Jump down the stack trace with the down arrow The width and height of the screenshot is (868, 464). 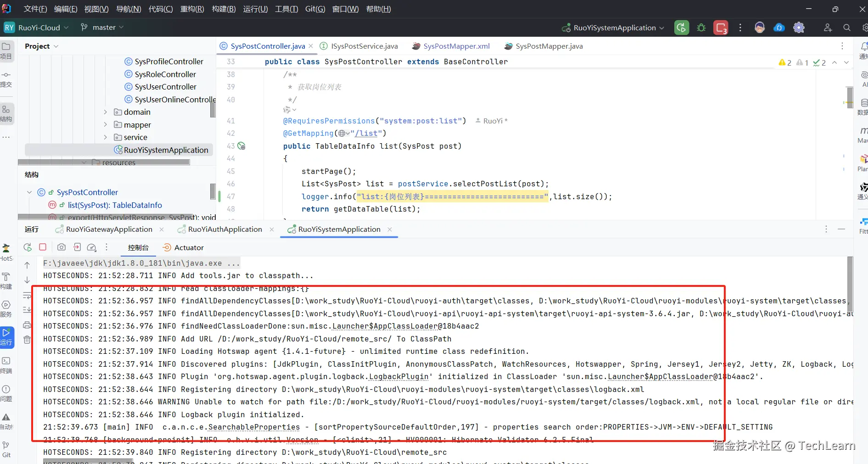tap(27, 280)
